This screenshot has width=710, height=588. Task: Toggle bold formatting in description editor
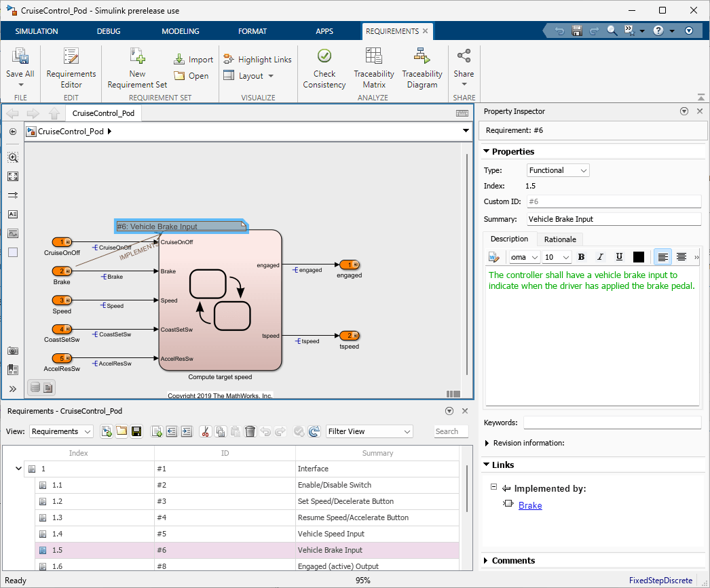(581, 257)
